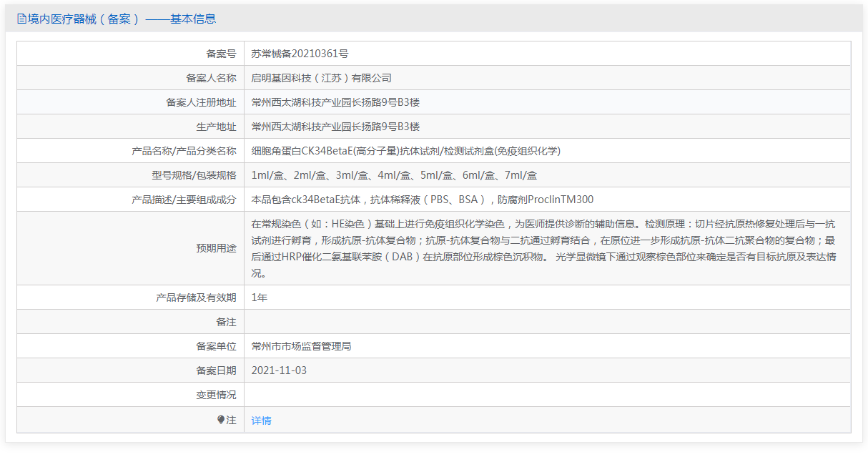
Task: Click the 备案人注册地址 label
Action: click(x=201, y=102)
